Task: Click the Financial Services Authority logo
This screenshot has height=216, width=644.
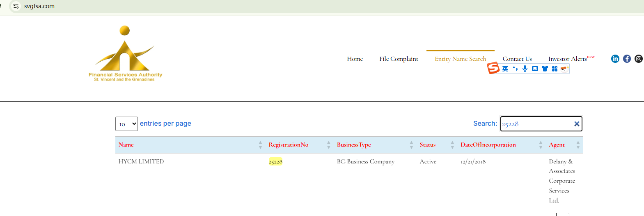Action: click(125, 53)
